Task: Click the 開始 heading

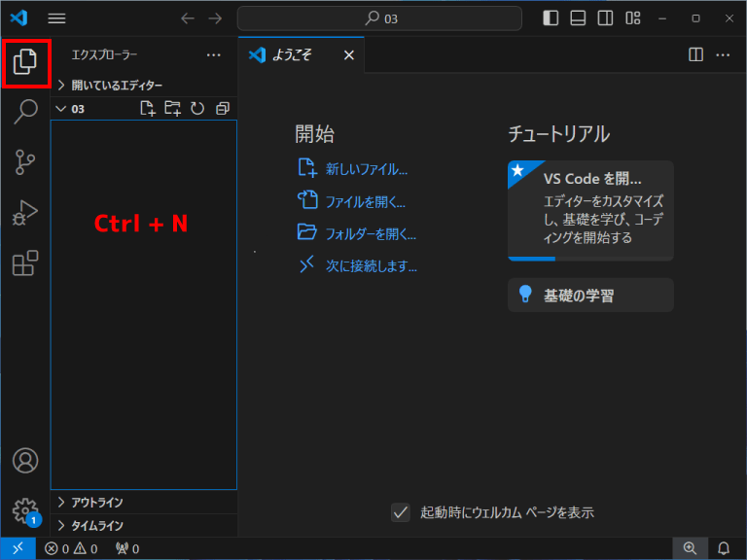Action: tap(314, 134)
